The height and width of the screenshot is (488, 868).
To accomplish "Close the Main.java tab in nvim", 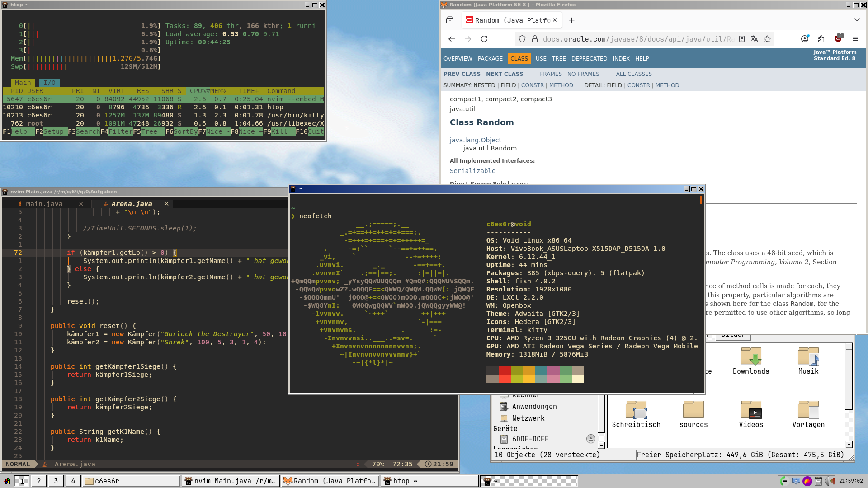I will (81, 204).
